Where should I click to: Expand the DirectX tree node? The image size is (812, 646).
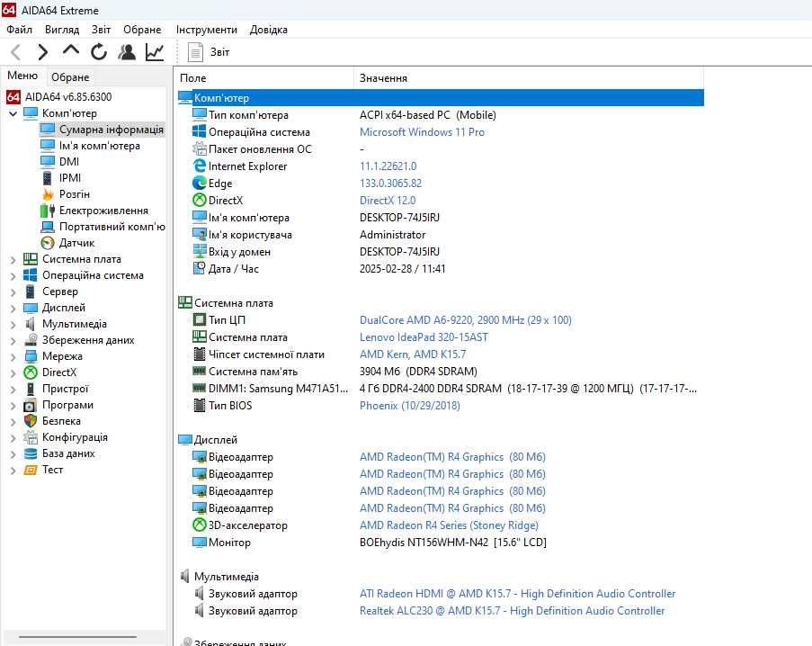(13, 373)
